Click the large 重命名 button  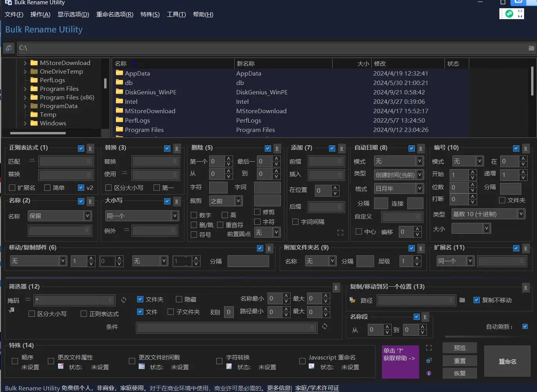508,361
